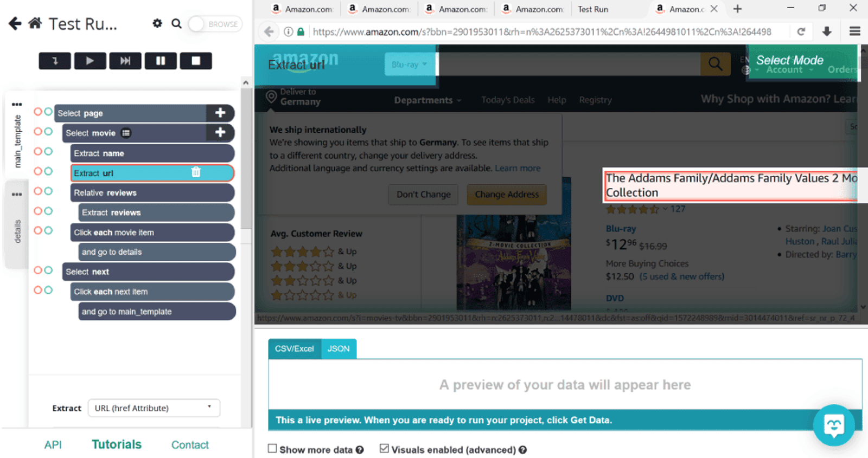Screen dimensions: 868x458
Task: Click the step-into playback button
Action: 55,61
